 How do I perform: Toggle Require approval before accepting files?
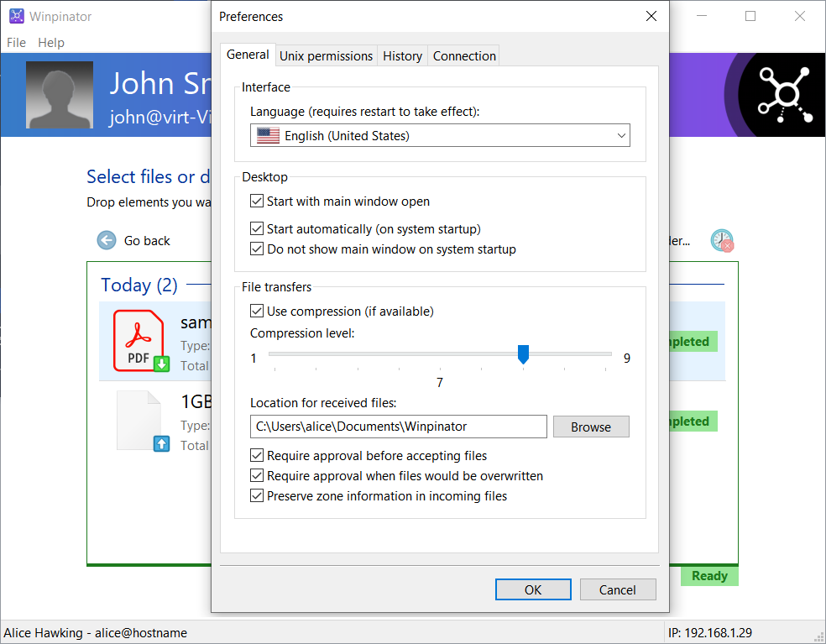(256, 455)
